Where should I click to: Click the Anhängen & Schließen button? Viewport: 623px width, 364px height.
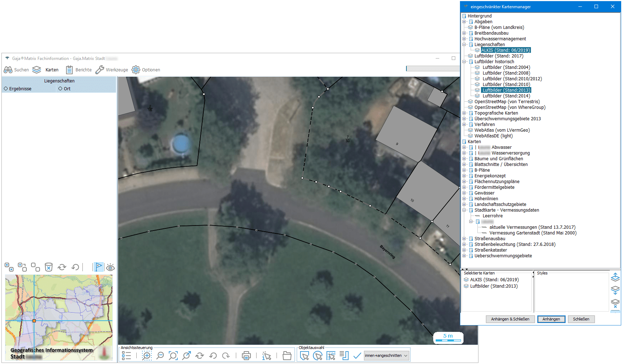(510, 319)
